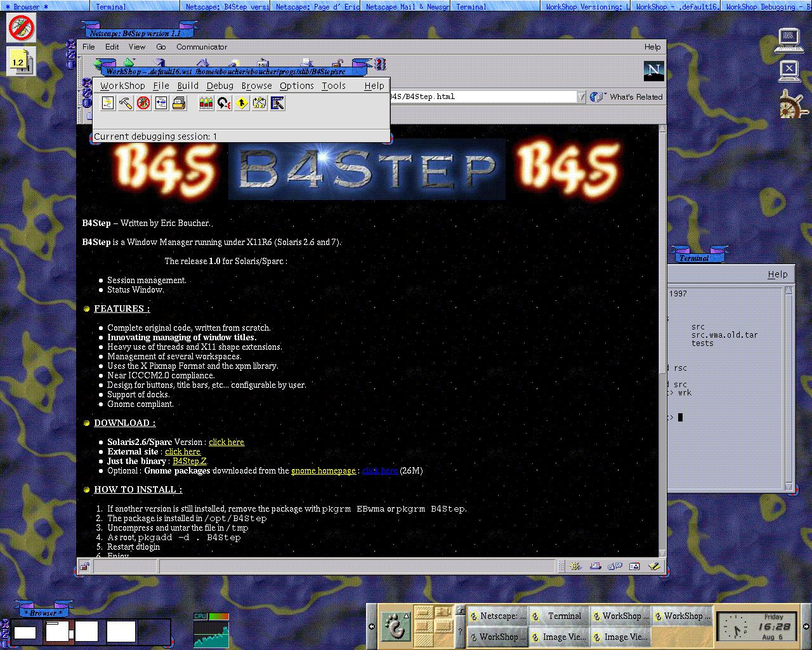Click the top-left desk in GNOME pager
Image resolution: width=812 pixels, height=650 pixels.
pos(424,613)
